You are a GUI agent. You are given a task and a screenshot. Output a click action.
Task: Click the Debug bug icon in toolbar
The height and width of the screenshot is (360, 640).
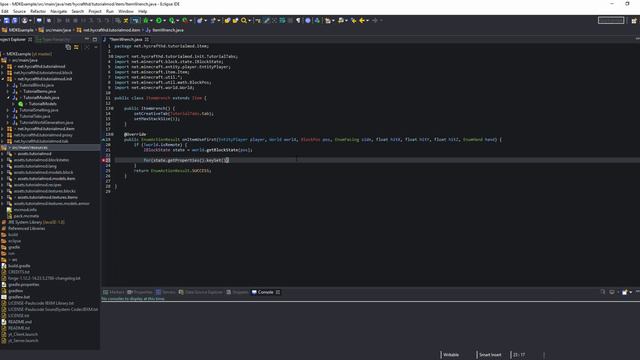pos(146,20)
